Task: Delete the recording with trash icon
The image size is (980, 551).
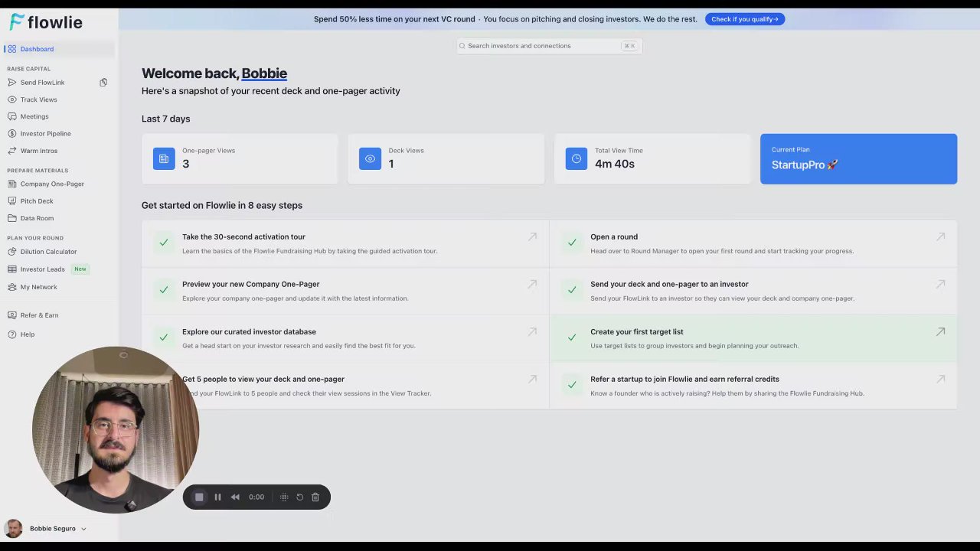Action: (x=315, y=497)
